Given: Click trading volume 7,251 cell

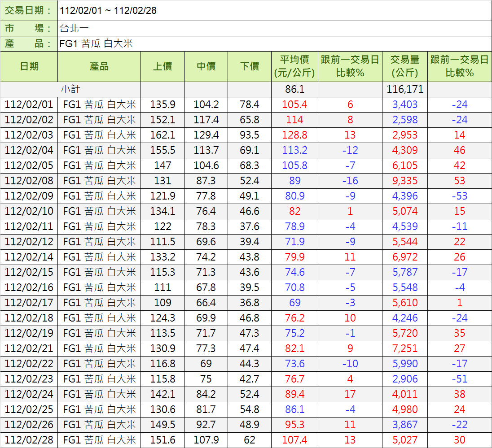Looking at the screenshot, I should pyautogui.click(x=405, y=348).
